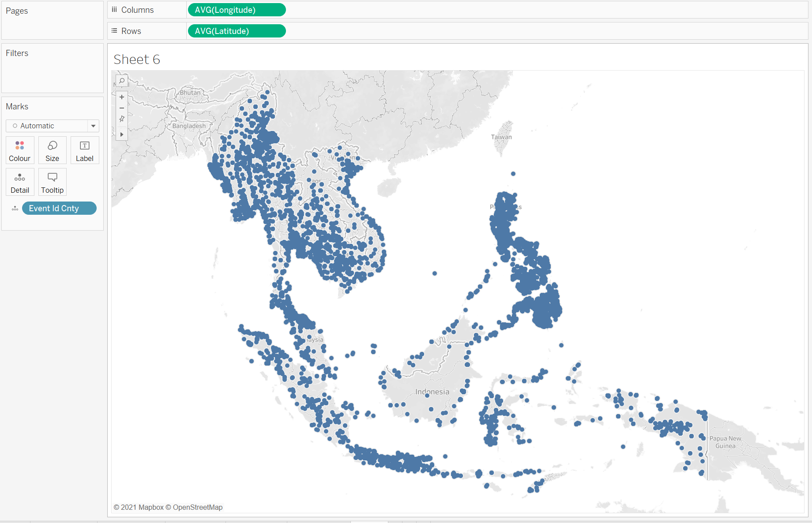This screenshot has width=812, height=523.
Task: Select the Event Id Cnty pill
Action: pos(59,209)
